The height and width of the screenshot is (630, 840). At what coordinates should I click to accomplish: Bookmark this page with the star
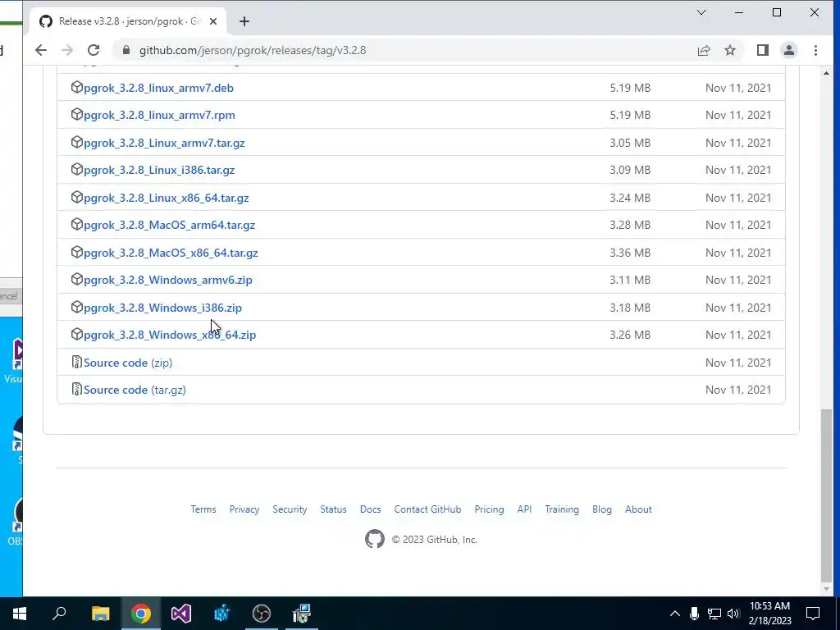(730, 50)
